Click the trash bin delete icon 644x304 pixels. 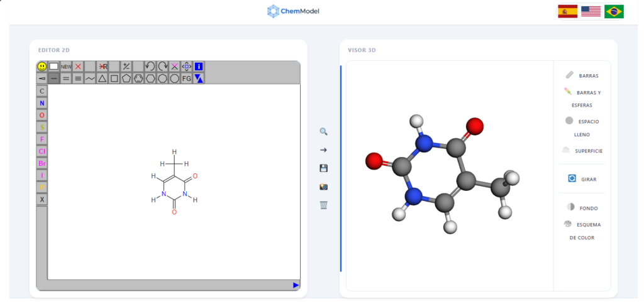[323, 205]
